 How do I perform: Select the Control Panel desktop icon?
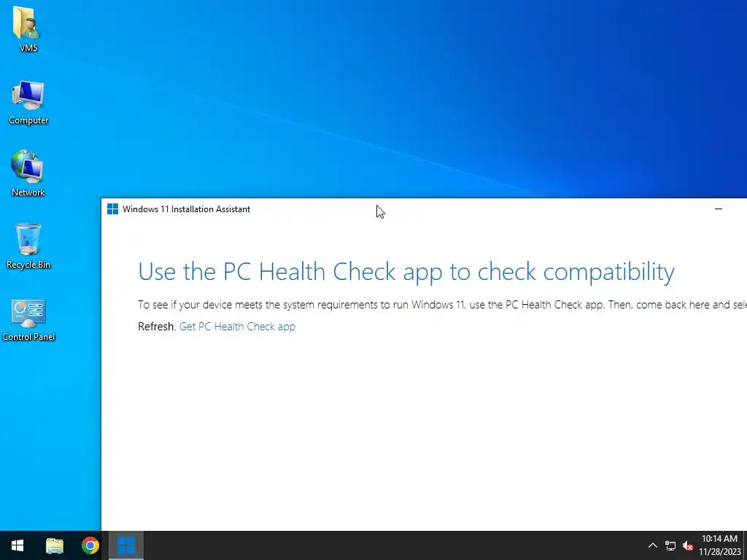28,319
